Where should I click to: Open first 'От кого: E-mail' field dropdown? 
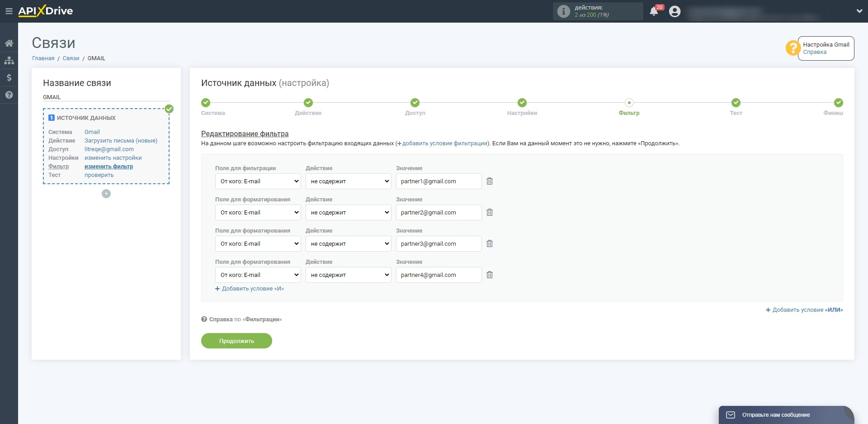tap(258, 181)
